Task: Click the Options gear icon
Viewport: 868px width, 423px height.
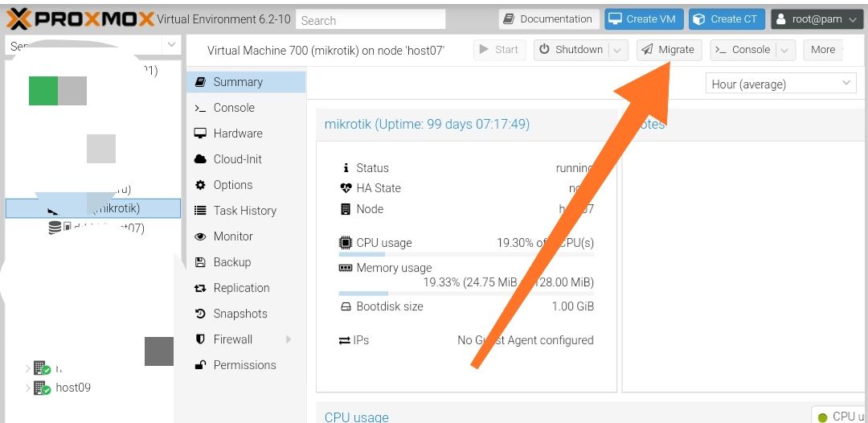Action: click(x=200, y=185)
